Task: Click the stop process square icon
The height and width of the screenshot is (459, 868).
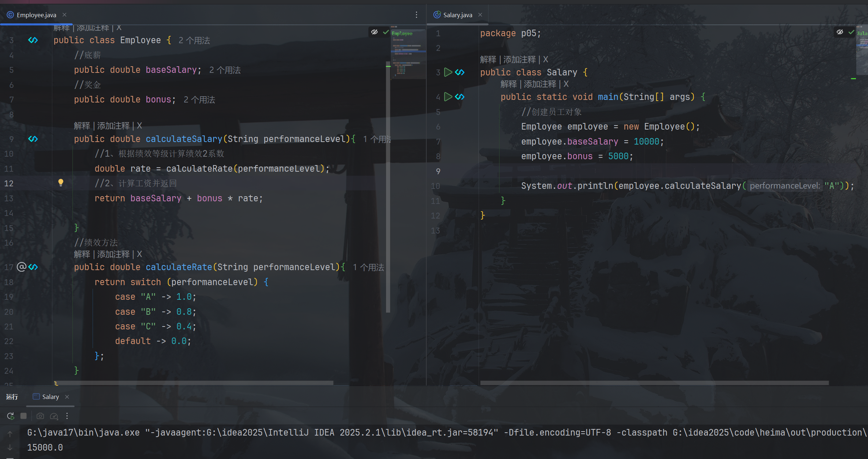Action: (23, 416)
